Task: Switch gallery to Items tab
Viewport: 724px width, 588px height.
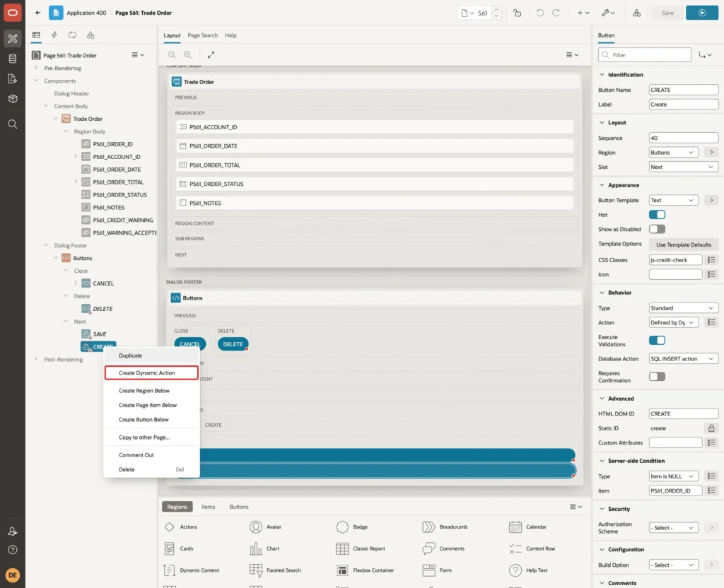Action: point(208,507)
